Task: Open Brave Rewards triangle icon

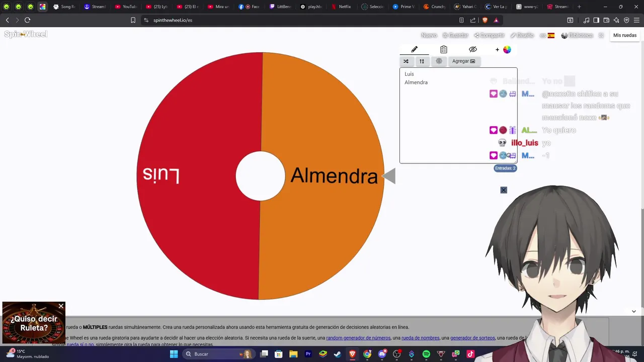Action: [x=496, y=20]
